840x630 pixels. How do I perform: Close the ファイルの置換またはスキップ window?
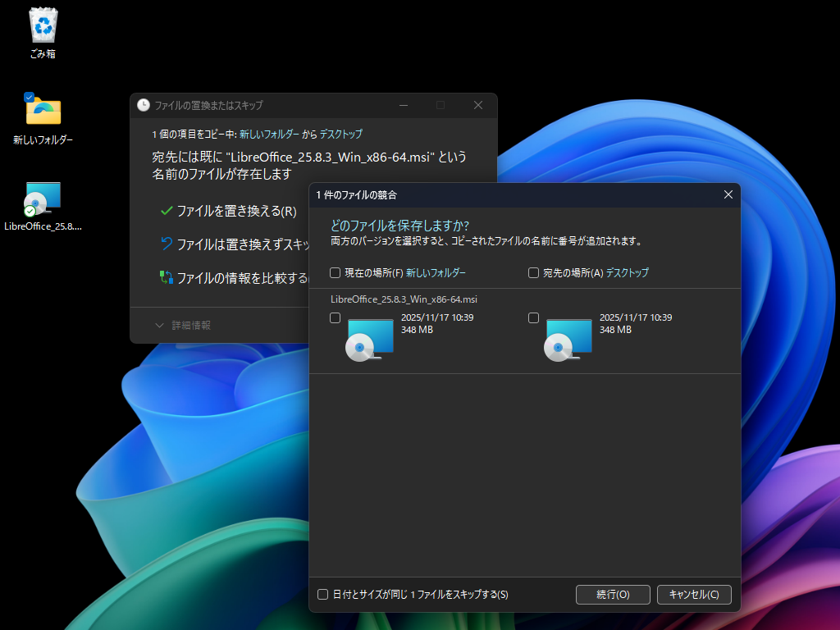point(478,105)
